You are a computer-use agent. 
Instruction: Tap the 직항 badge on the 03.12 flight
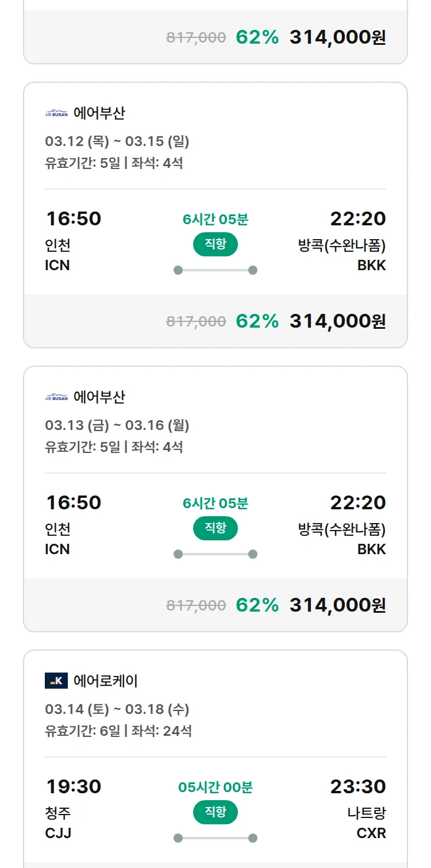tap(215, 244)
